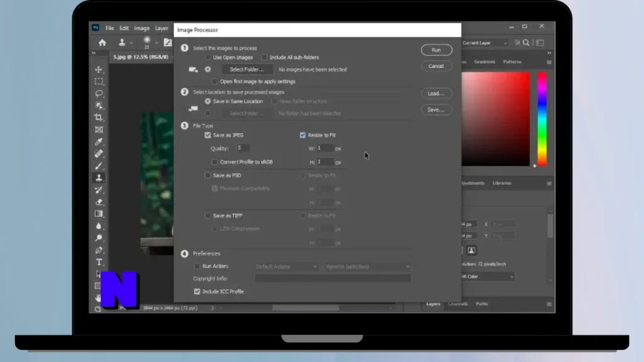The height and width of the screenshot is (362, 644).
Task: Select the Type tool
Action: [99, 262]
